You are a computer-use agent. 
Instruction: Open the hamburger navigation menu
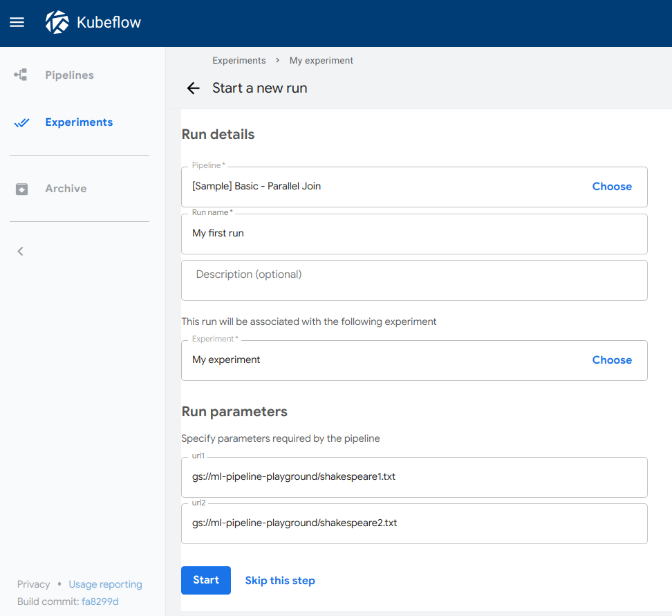coord(17,22)
